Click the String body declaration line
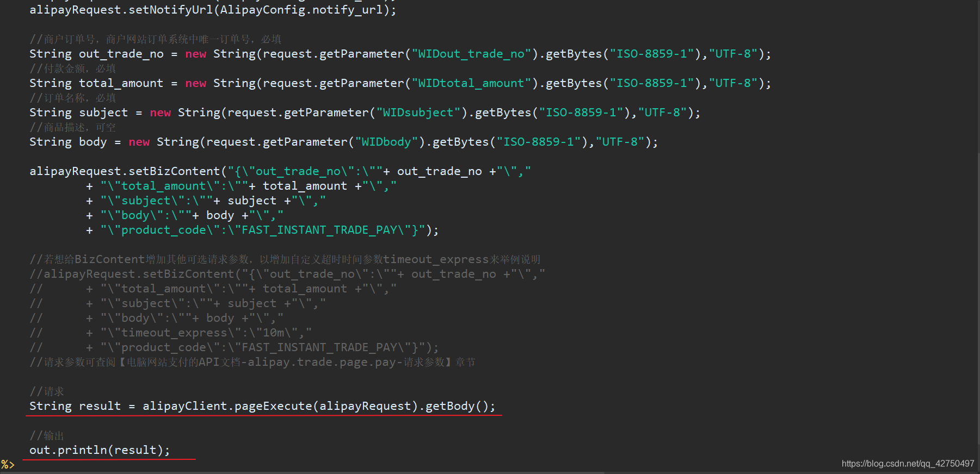 (343, 142)
